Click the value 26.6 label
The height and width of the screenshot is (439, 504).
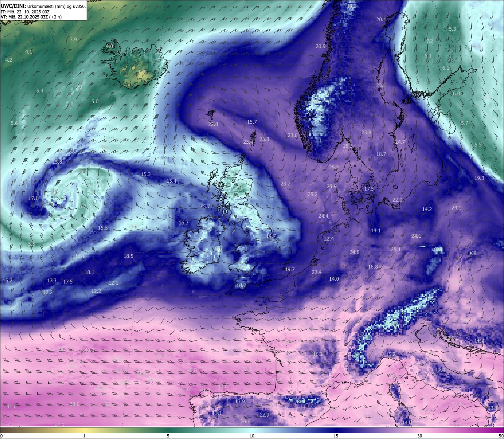(245, 422)
